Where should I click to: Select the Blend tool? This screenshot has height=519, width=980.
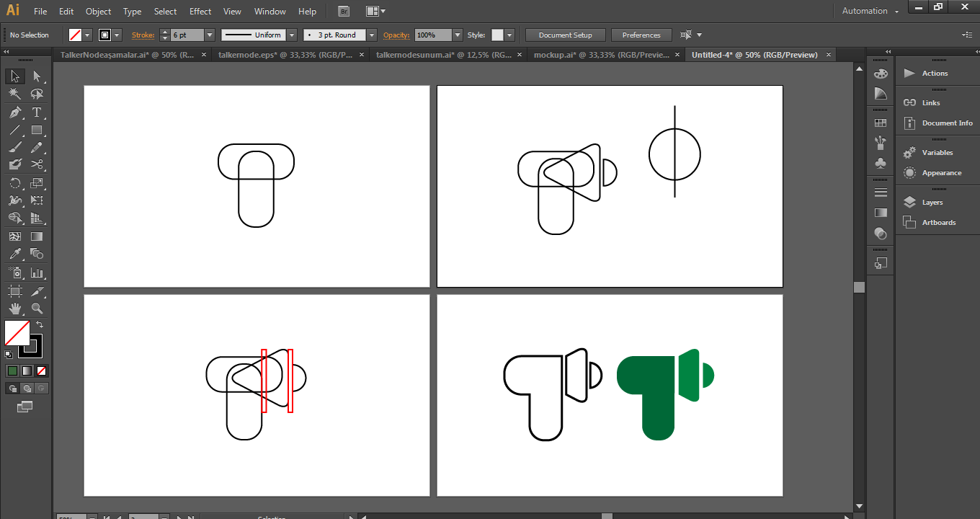(x=37, y=254)
